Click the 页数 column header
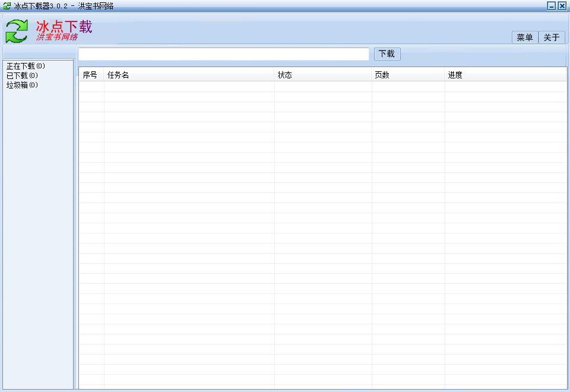The image size is (570, 392). pyautogui.click(x=382, y=75)
